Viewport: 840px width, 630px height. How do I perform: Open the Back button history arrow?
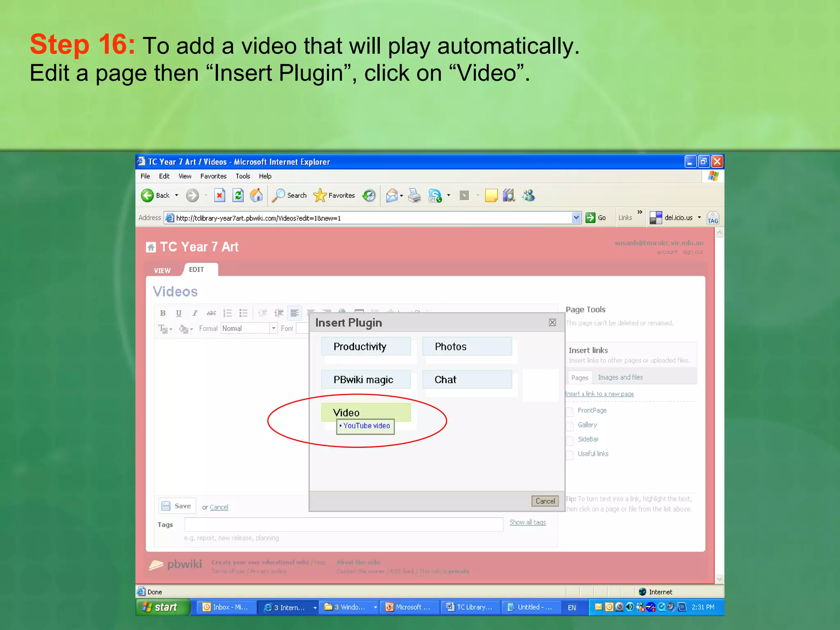click(x=177, y=196)
